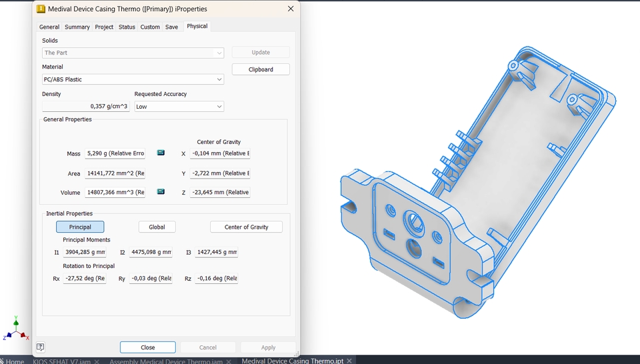The width and height of the screenshot is (640, 364).
Task: Open the Solids dropdown showing The Part
Action: 133,53
